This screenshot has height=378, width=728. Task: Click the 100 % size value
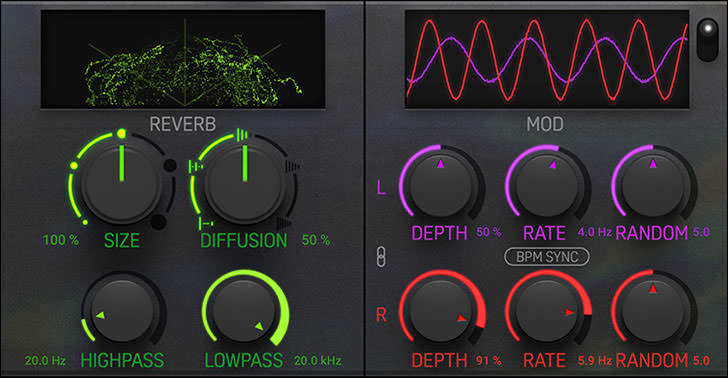(x=61, y=240)
